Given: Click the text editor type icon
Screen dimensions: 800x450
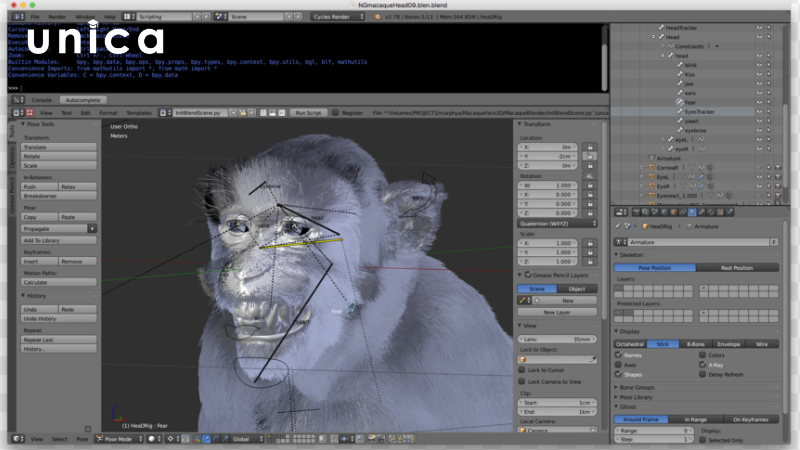Looking at the screenshot, I should (17, 113).
